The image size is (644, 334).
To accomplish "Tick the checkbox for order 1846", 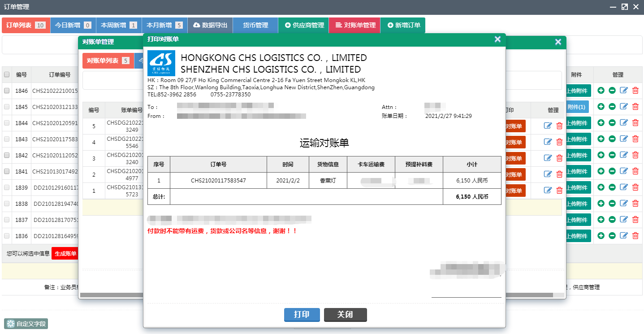I will point(7,91).
